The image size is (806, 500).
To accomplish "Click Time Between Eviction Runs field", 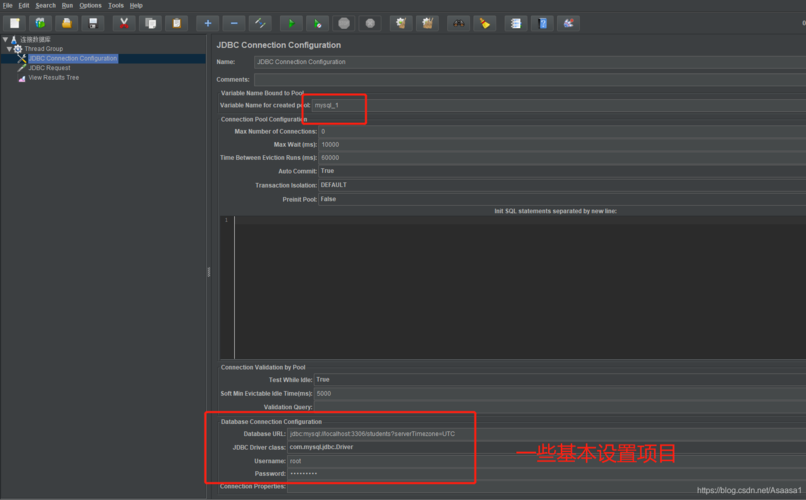I will [562, 158].
